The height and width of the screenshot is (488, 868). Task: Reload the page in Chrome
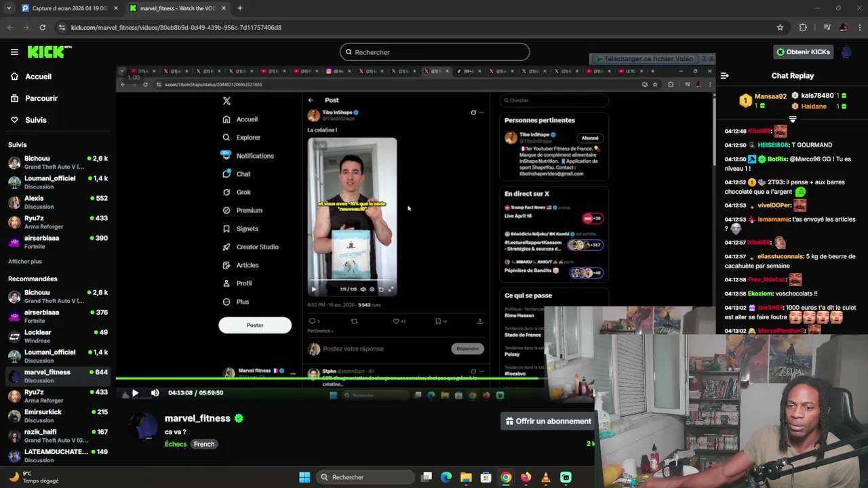(x=42, y=27)
